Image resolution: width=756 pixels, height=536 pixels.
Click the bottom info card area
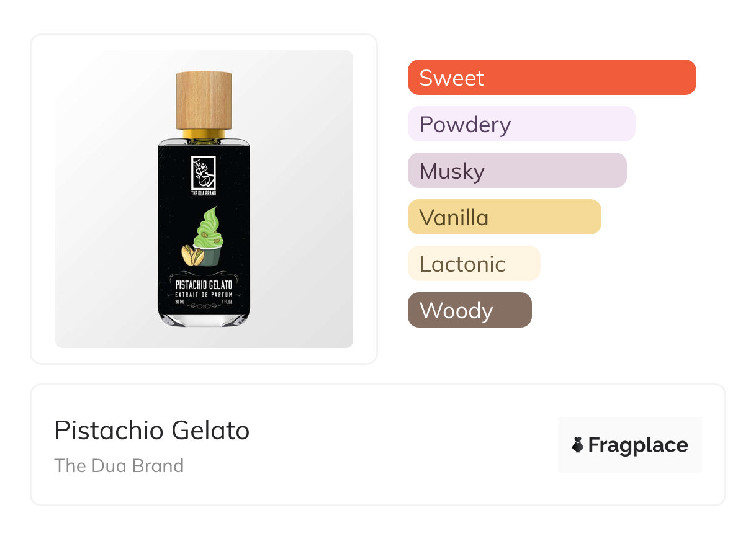coord(378,445)
